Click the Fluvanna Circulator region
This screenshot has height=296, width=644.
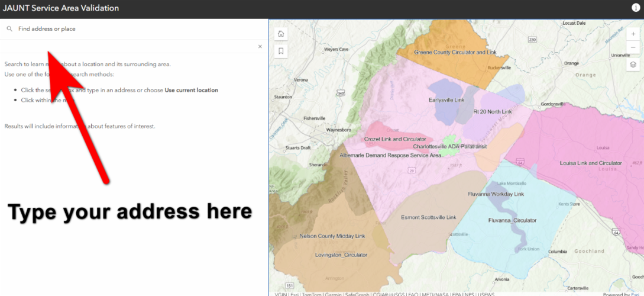512,220
